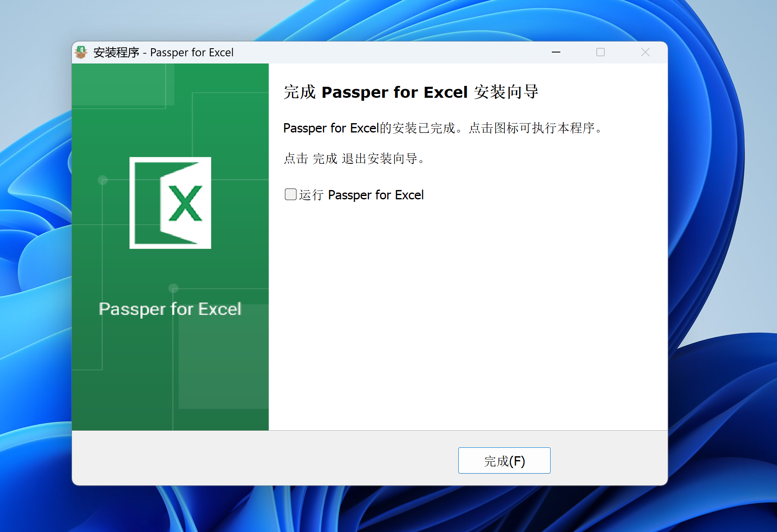Click the line 点击 完成 退出安装向导
This screenshot has width=777, height=532.
tap(354, 159)
